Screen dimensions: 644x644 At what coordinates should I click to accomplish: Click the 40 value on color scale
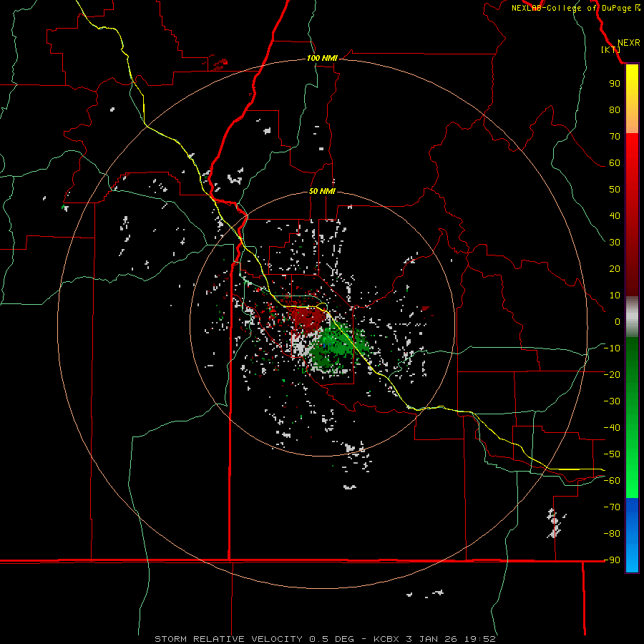(x=615, y=216)
